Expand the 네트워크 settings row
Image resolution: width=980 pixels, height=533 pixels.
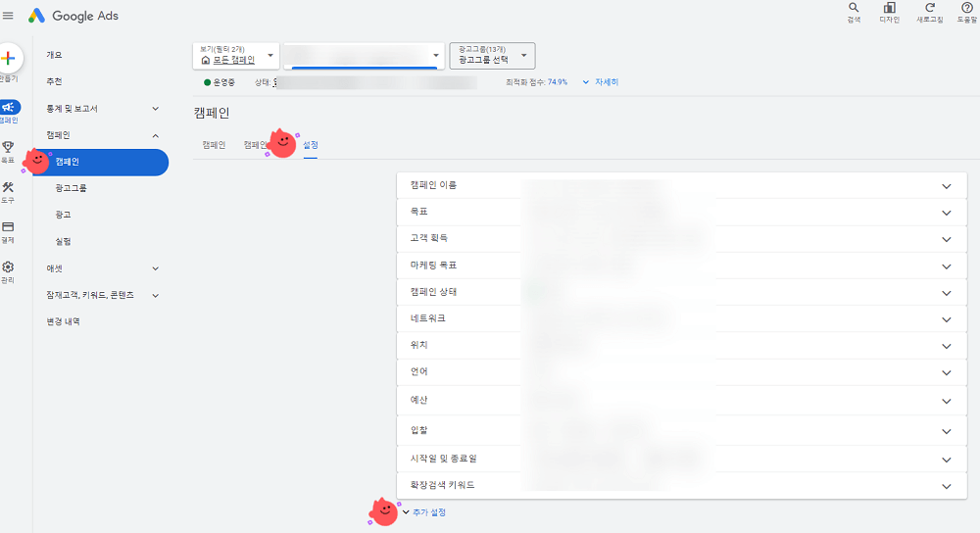pos(682,318)
